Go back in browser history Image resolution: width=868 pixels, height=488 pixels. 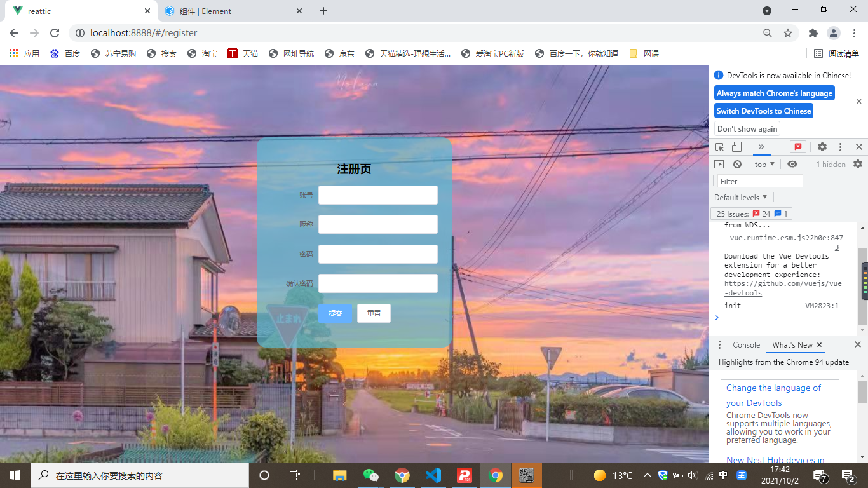pyautogui.click(x=14, y=33)
